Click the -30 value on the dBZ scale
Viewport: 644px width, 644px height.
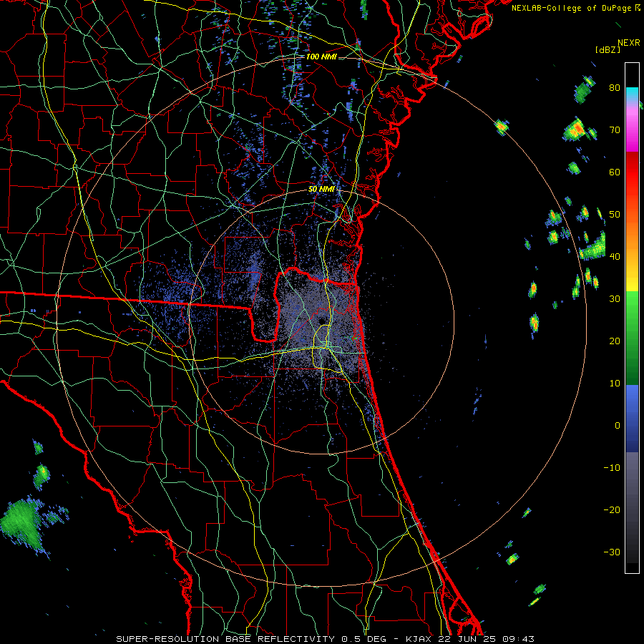(x=612, y=552)
